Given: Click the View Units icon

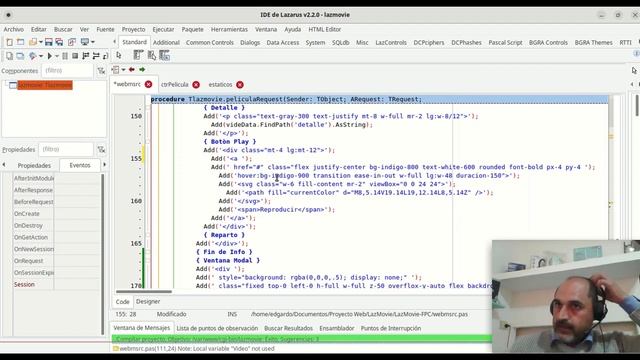Looking at the screenshot, I should point(9,56).
